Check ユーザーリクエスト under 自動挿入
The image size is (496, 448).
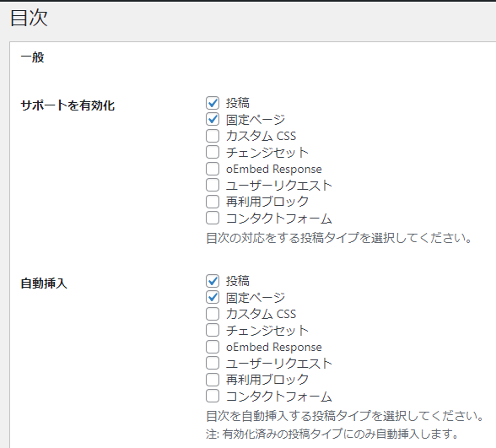point(213,363)
